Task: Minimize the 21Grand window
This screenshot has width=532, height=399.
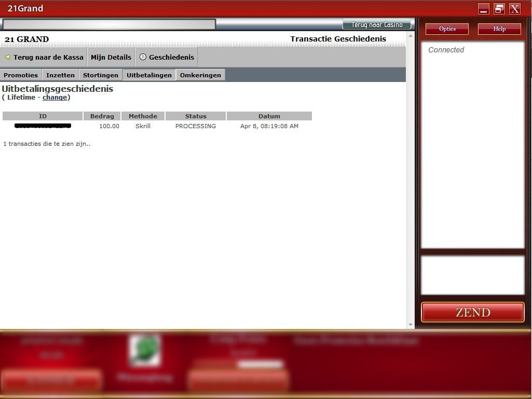Action: point(484,9)
